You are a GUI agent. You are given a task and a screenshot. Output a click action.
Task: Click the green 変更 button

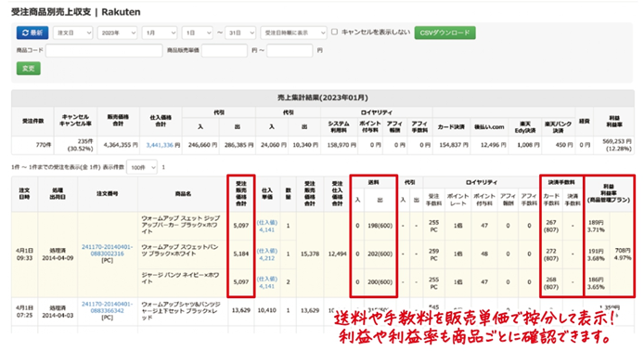29,68
